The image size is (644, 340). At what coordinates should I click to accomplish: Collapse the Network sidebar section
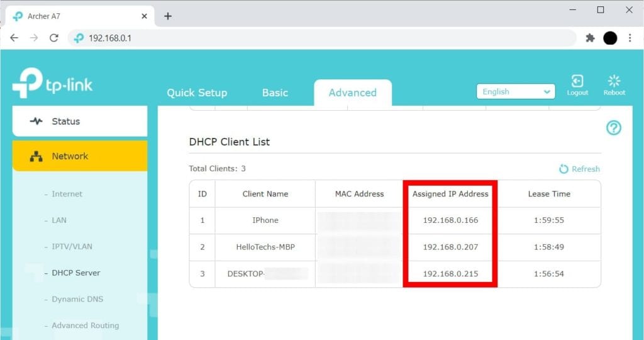pyautogui.click(x=80, y=156)
